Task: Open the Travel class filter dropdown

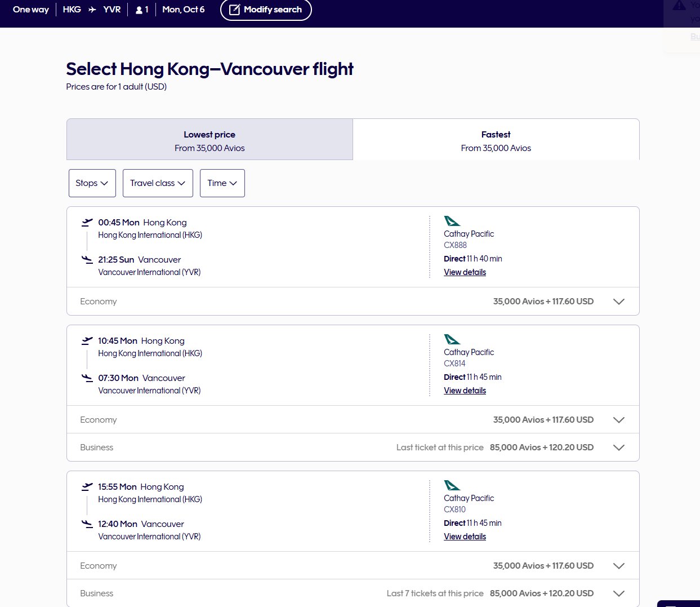Action: pos(158,183)
